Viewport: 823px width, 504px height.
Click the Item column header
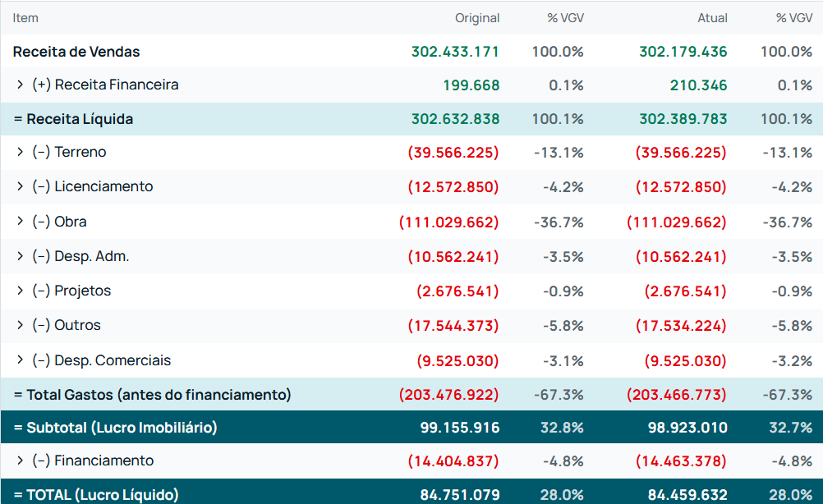tap(25, 18)
